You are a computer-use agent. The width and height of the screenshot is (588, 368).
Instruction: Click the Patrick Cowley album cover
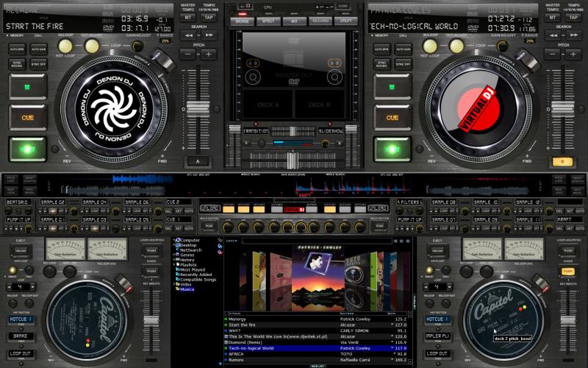click(x=318, y=278)
